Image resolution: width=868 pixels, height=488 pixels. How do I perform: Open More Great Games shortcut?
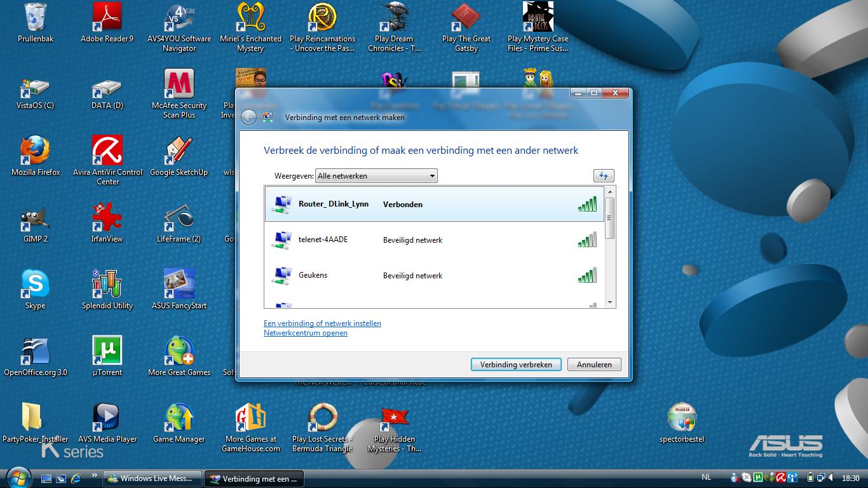click(x=179, y=356)
